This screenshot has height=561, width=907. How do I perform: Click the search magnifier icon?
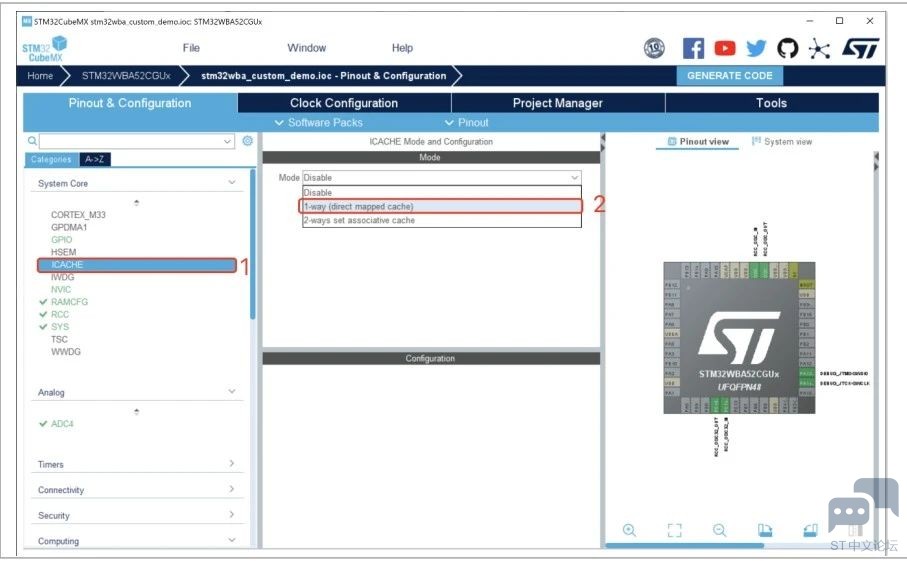click(32, 141)
